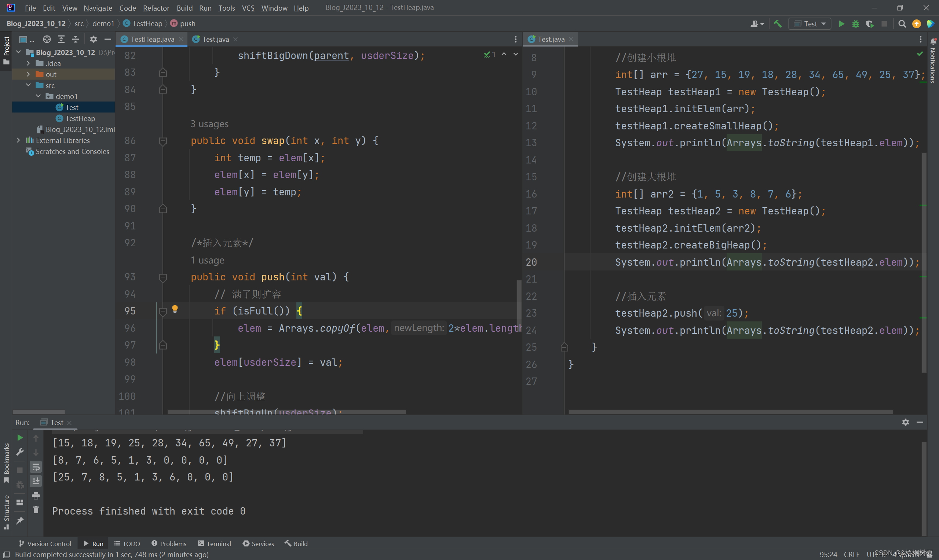This screenshot has height=560, width=939.
Task: Expand the demo1 package tree item
Action: 37,96
